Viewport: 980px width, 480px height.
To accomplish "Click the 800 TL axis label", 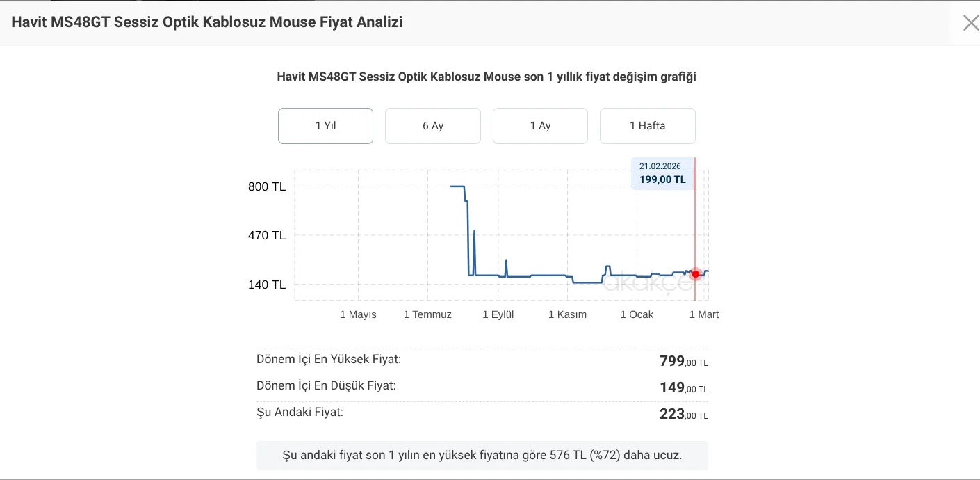I will point(267,186).
